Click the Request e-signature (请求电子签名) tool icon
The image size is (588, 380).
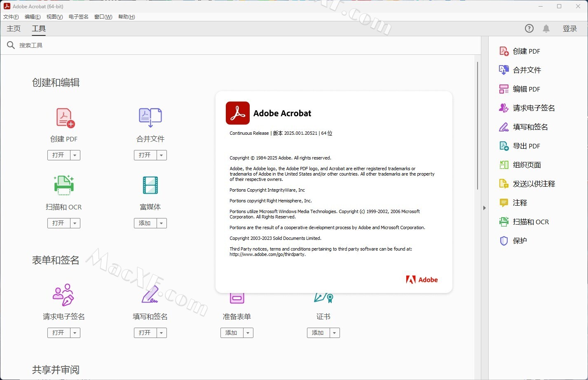pyautogui.click(x=63, y=295)
